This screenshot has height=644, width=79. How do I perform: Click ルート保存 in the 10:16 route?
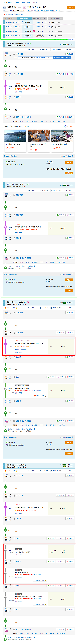[68, 190]
